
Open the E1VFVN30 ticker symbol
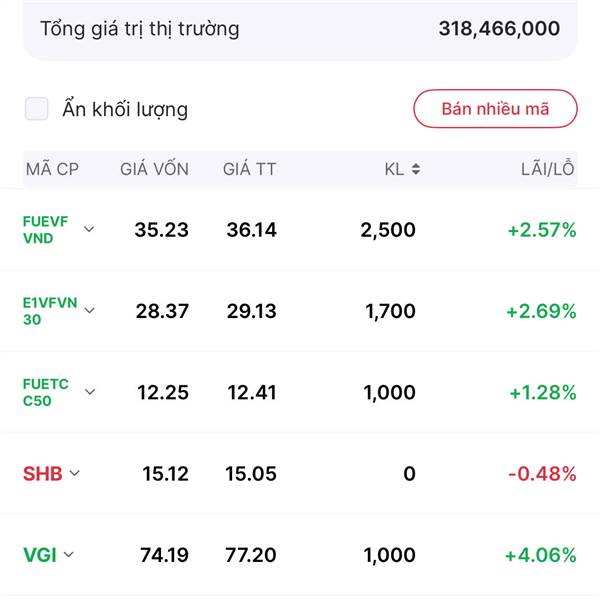pos(50,311)
